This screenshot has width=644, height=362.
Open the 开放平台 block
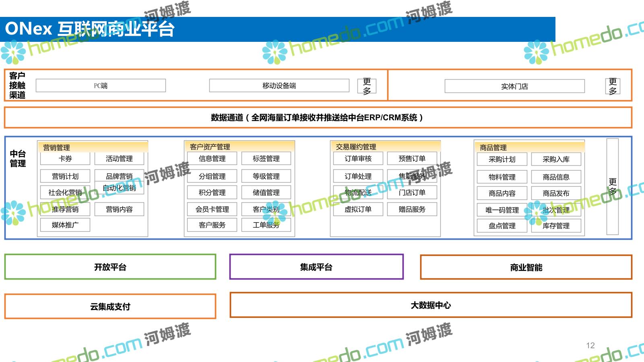110,267
